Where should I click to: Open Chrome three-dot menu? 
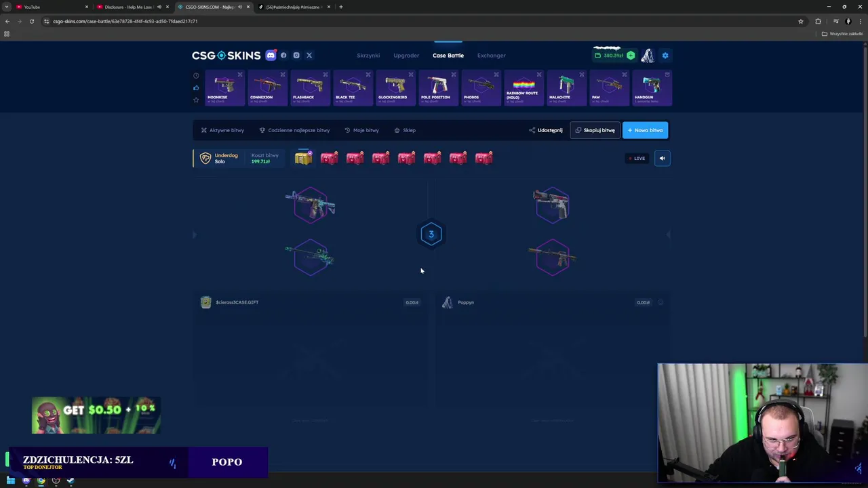click(860, 21)
